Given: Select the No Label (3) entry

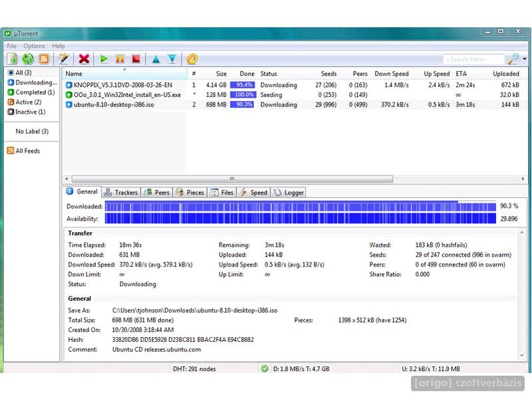Looking at the screenshot, I should tap(32, 131).
